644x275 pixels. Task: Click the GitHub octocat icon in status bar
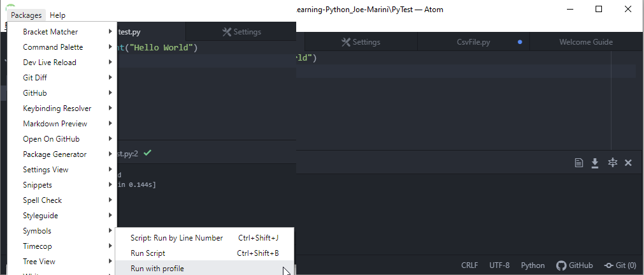click(561, 265)
